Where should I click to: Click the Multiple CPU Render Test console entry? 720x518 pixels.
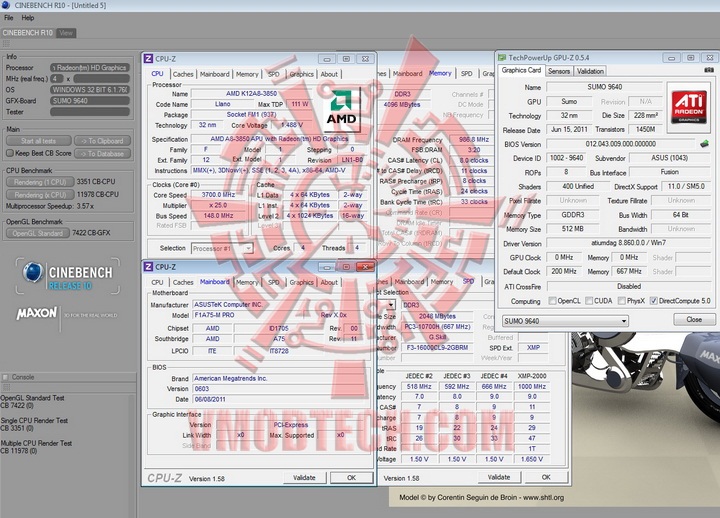36,447
